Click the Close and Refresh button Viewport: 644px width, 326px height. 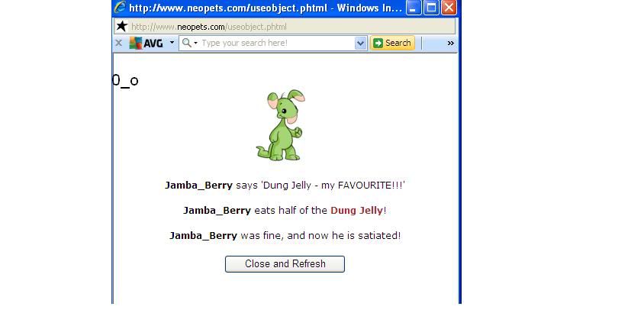pyautogui.click(x=285, y=264)
